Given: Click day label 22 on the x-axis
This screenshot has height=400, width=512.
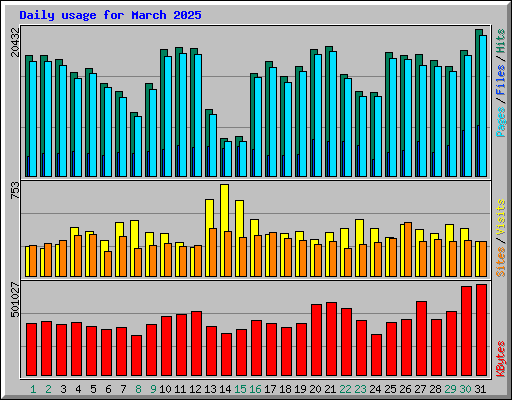Looking at the screenshot, I should [345, 389].
